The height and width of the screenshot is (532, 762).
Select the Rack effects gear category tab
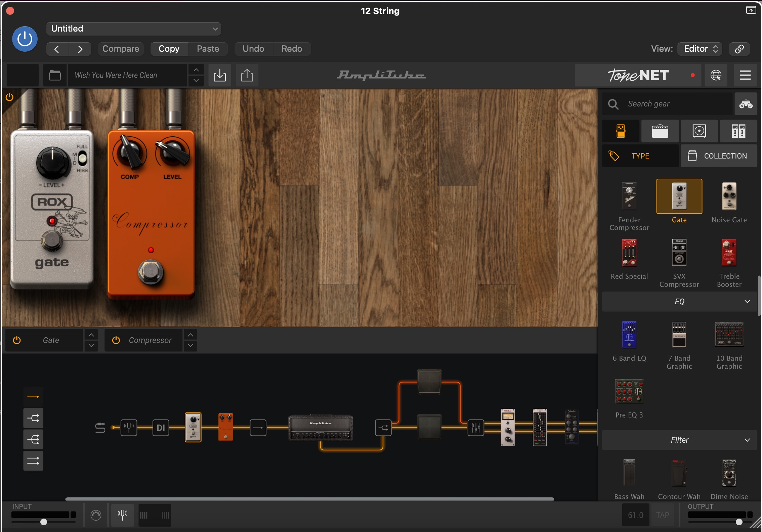pyautogui.click(x=738, y=131)
